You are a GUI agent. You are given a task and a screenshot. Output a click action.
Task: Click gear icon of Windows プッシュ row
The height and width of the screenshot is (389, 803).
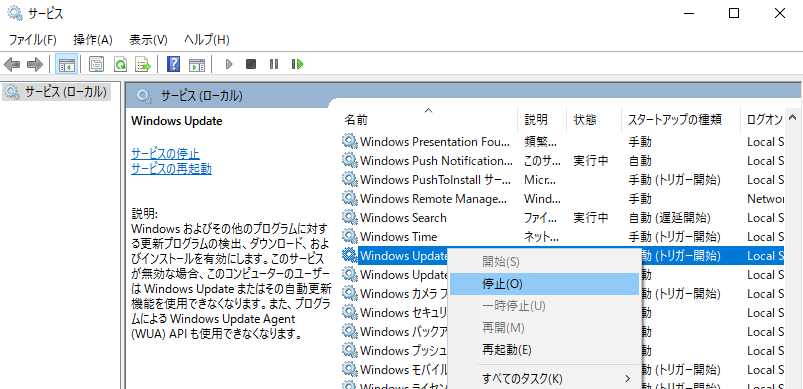349,350
